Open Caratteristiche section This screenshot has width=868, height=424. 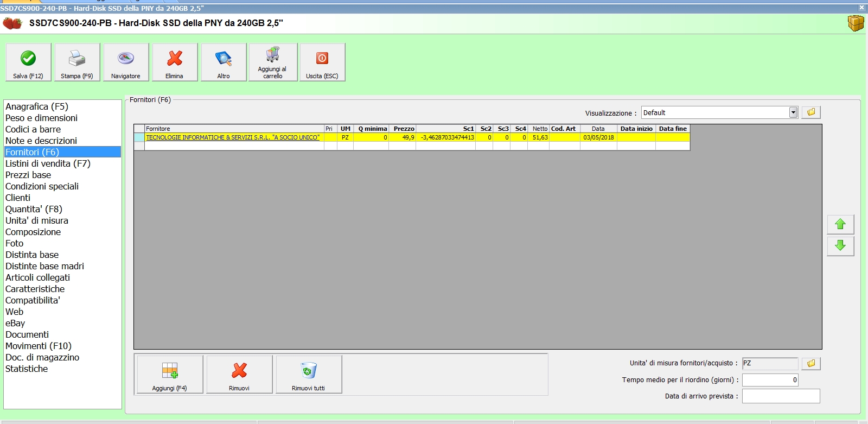(62, 289)
